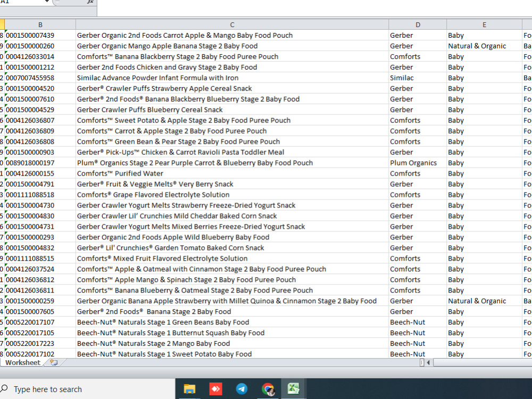Screen dimensions: 532x399
Task: Insert a new worksheet tab icon
Action: [x=54, y=362]
